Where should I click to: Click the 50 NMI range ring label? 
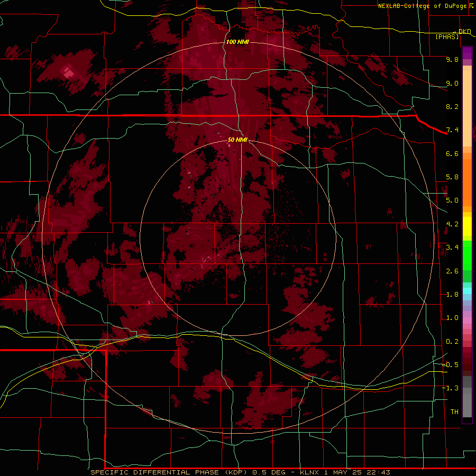(x=237, y=140)
